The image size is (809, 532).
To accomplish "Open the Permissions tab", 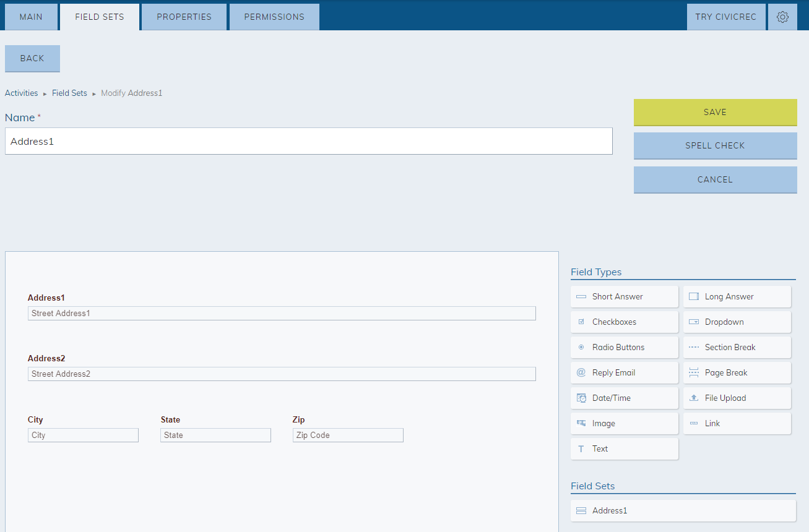I will click(274, 17).
